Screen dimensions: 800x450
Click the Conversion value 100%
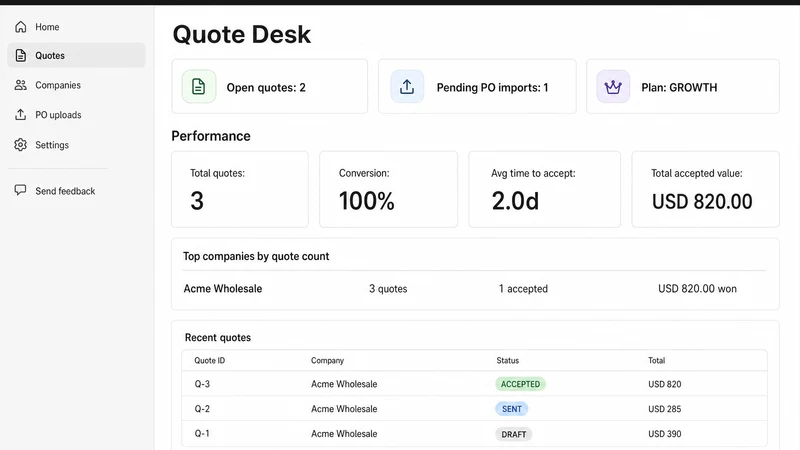[367, 201]
